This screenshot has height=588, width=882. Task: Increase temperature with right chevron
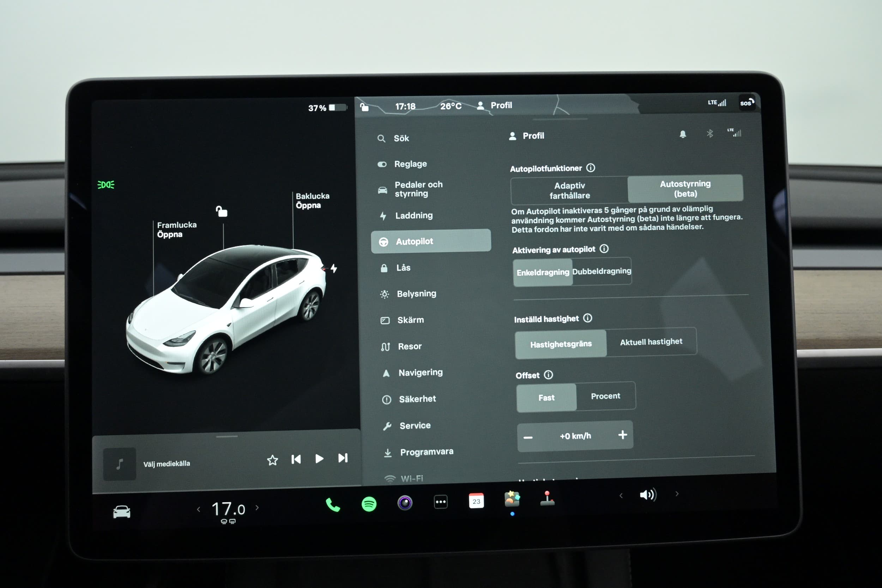click(x=257, y=508)
